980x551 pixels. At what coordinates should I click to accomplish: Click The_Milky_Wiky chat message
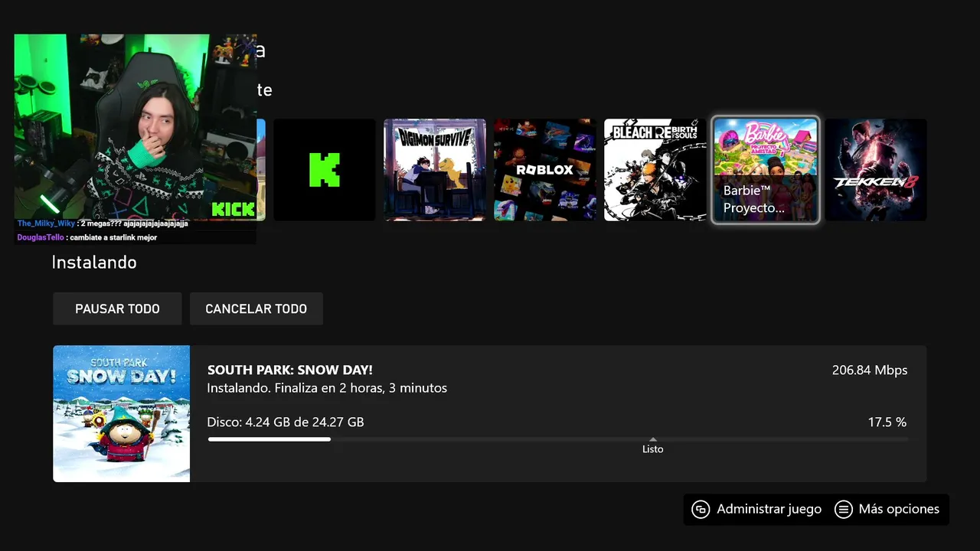103,223
